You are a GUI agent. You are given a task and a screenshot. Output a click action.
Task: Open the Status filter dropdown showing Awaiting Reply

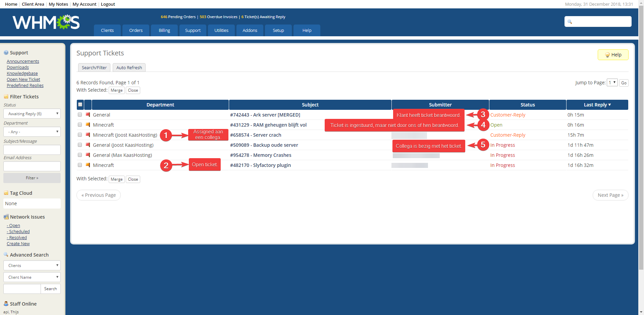coord(32,114)
